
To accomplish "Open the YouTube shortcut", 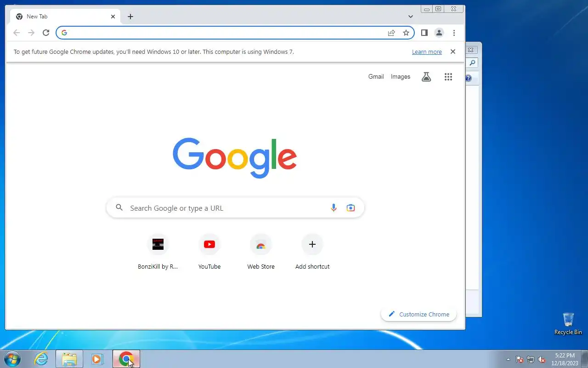I will (x=209, y=252).
